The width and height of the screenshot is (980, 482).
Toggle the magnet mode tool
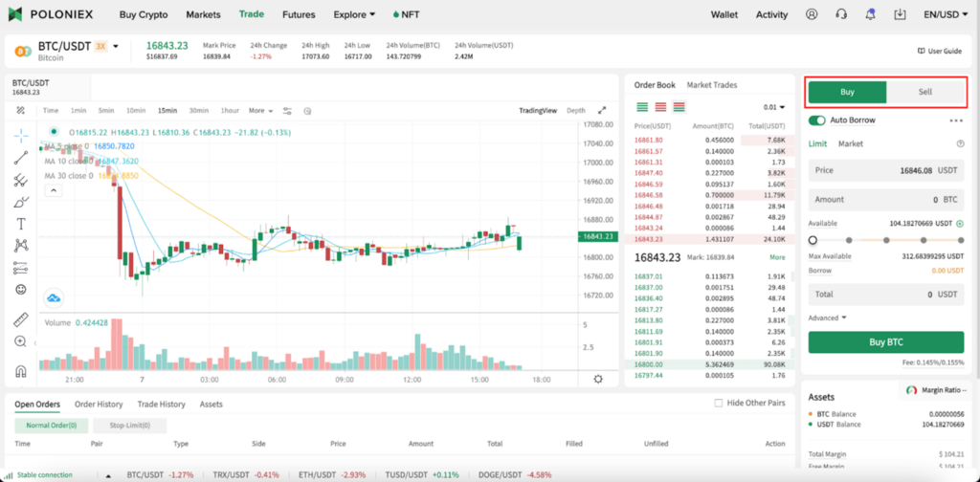(21, 371)
